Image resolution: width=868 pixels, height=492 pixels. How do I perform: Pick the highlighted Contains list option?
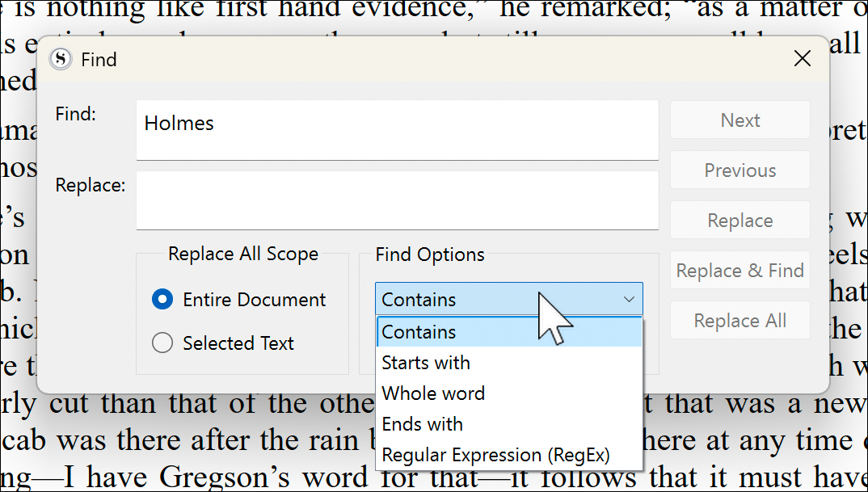pos(419,332)
